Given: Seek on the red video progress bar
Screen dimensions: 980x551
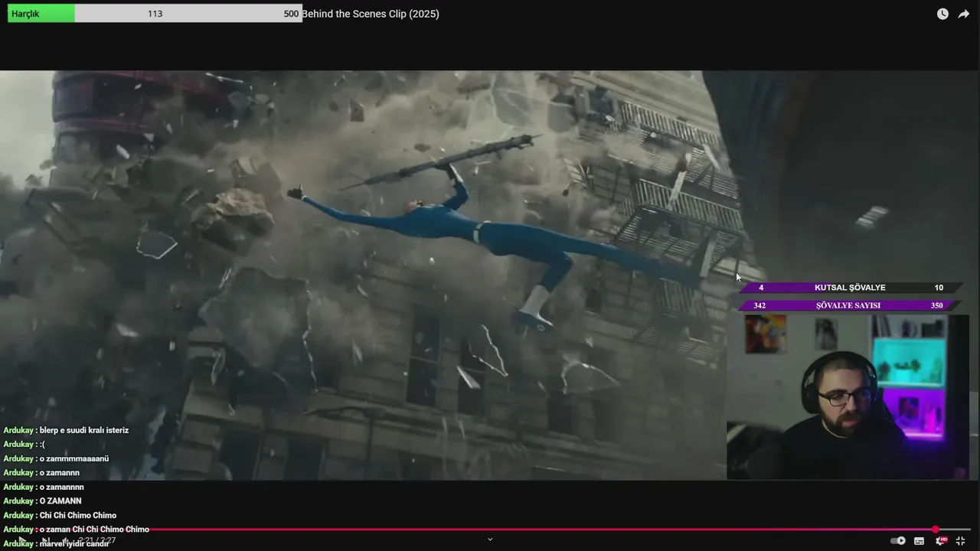Looking at the screenshot, I should click(490, 530).
